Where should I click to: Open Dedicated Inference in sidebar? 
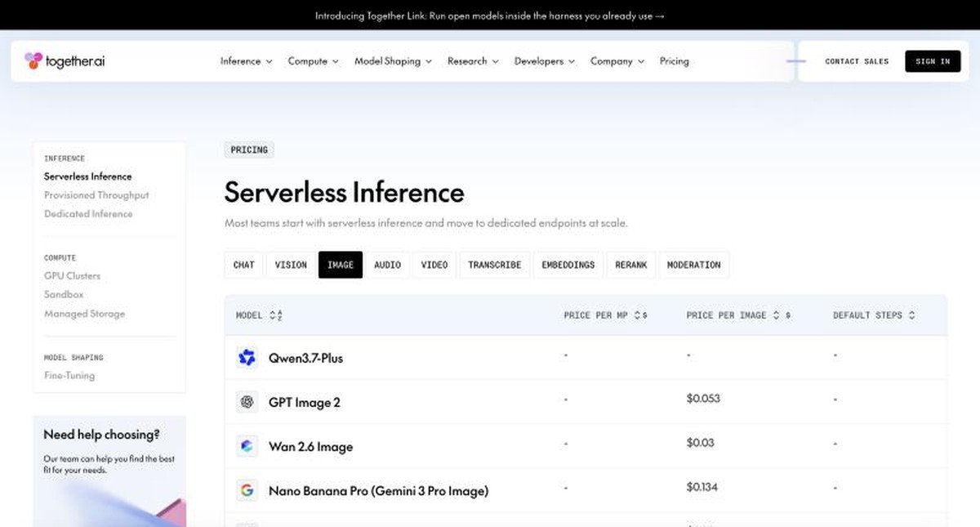tap(88, 214)
